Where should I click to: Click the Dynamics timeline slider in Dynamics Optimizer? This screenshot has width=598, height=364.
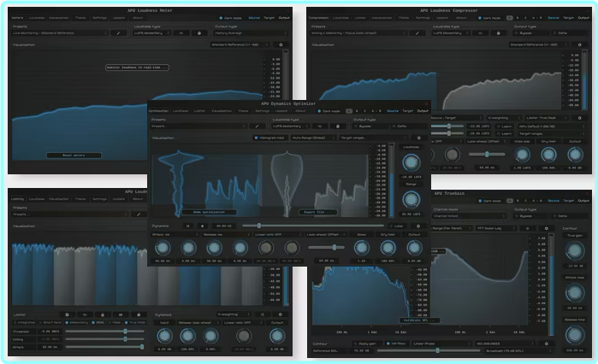[313, 226]
